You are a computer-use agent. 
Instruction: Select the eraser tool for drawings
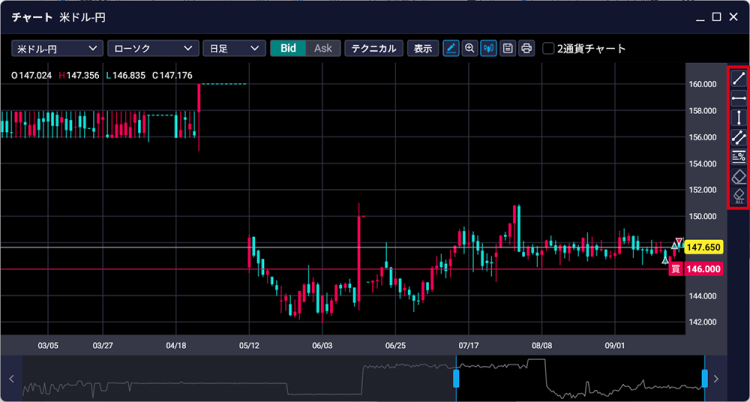[x=739, y=176]
